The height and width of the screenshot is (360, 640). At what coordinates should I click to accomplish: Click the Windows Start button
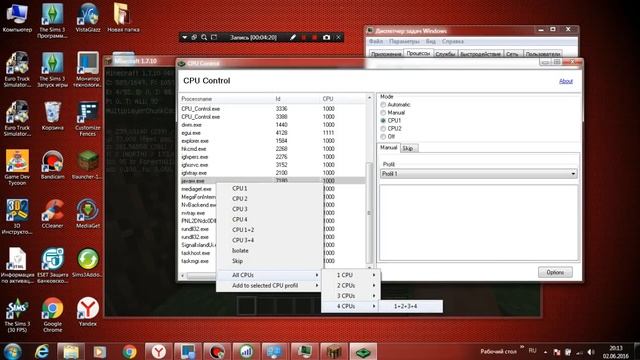click(x=12, y=351)
